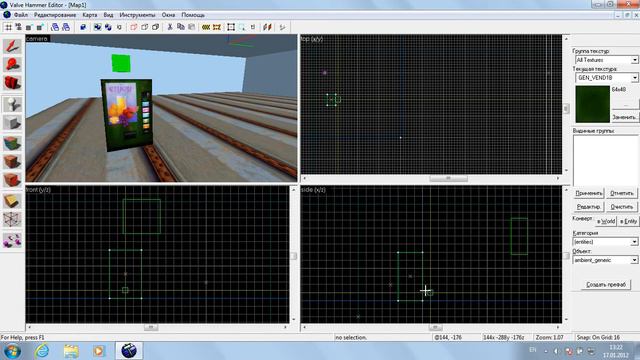
Task: Expand the Категория entities dropdown
Action: [634, 242]
